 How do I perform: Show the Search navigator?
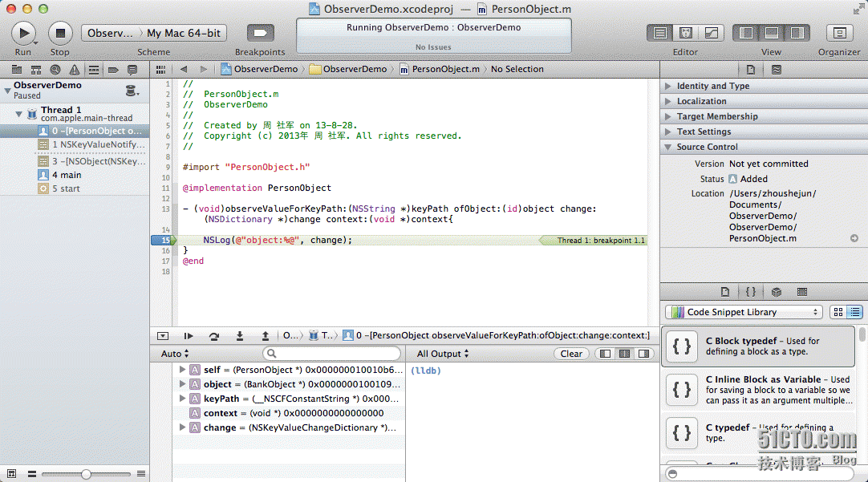(x=55, y=70)
